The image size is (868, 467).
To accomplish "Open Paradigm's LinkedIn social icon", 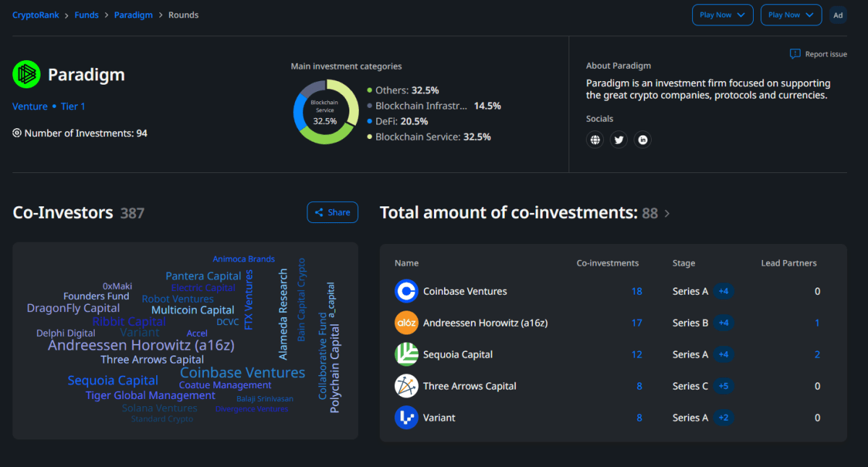I will point(642,139).
